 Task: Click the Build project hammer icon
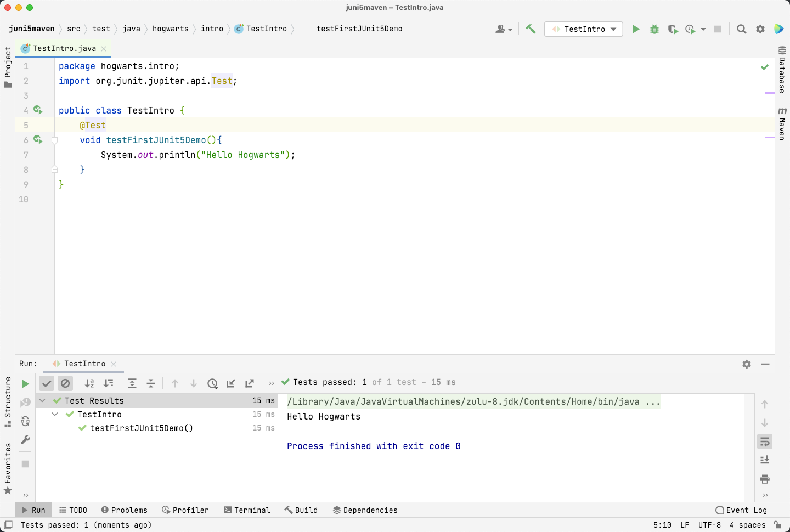pos(531,29)
